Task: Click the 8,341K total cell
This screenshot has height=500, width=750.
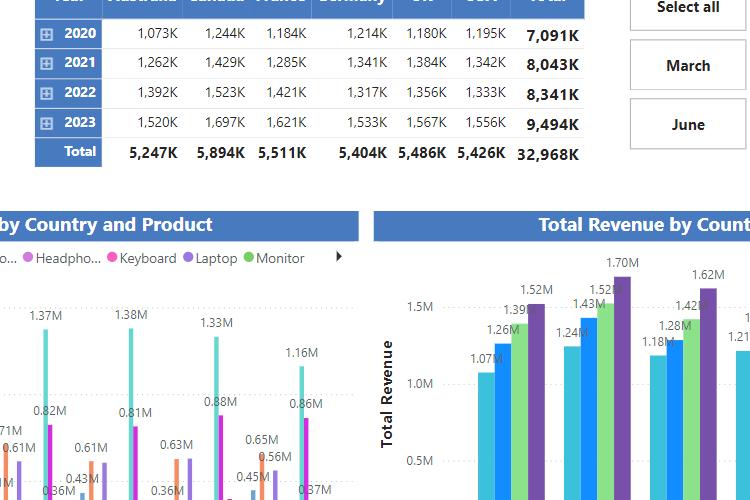Action: [552, 95]
